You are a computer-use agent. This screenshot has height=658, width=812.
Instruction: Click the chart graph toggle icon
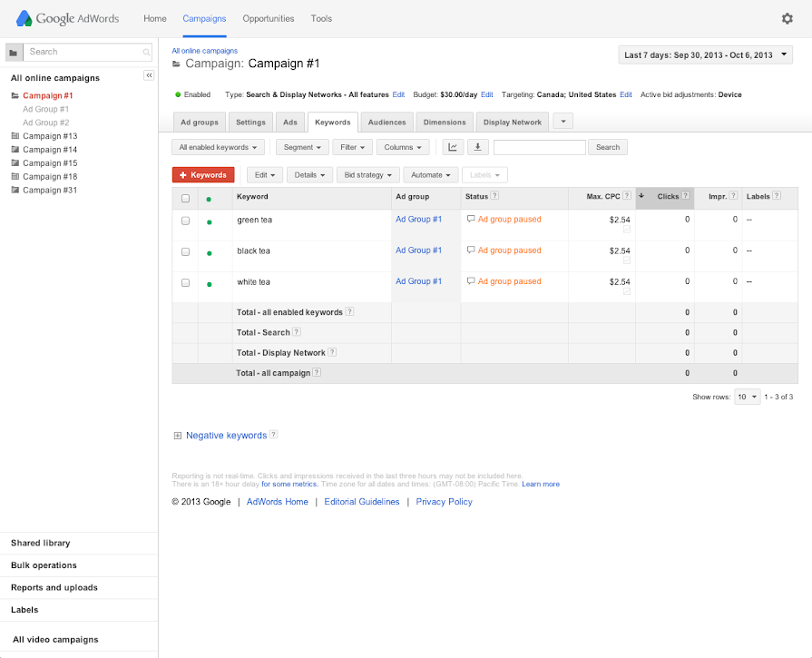point(453,147)
